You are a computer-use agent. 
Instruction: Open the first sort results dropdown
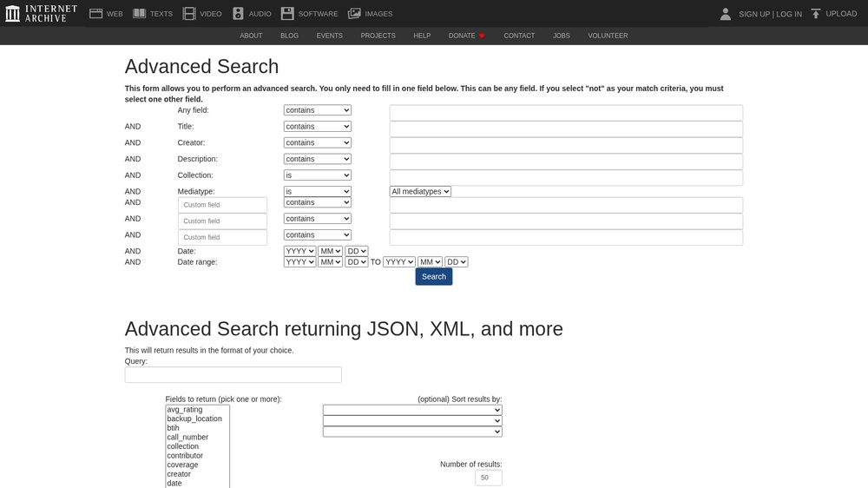412,410
